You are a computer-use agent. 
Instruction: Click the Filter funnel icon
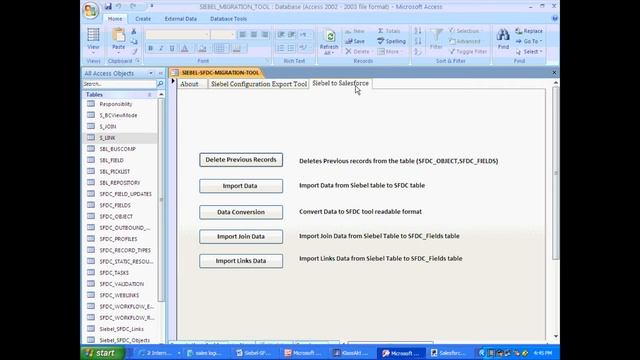coord(436,39)
